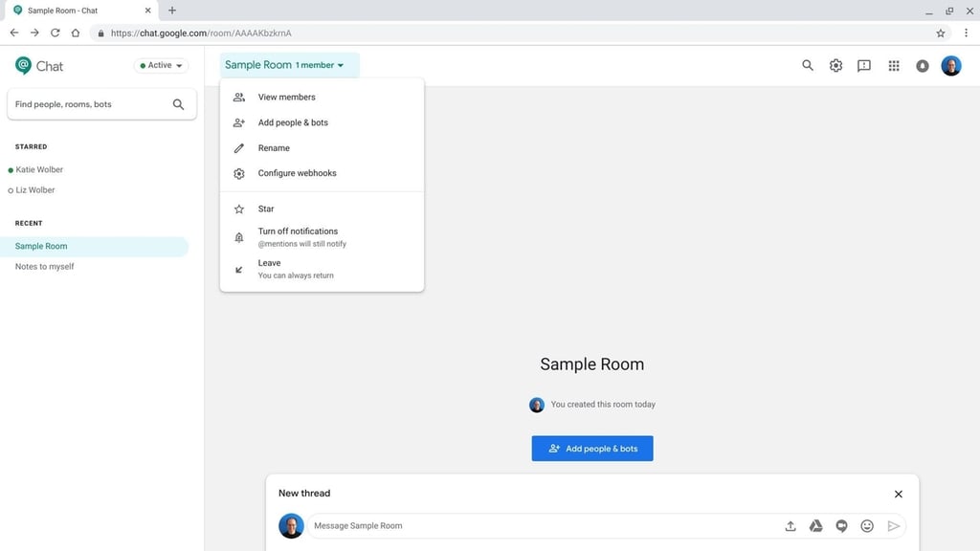Click 'You created this room today' text
Image resolution: width=980 pixels, height=551 pixels.
tap(603, 405)
